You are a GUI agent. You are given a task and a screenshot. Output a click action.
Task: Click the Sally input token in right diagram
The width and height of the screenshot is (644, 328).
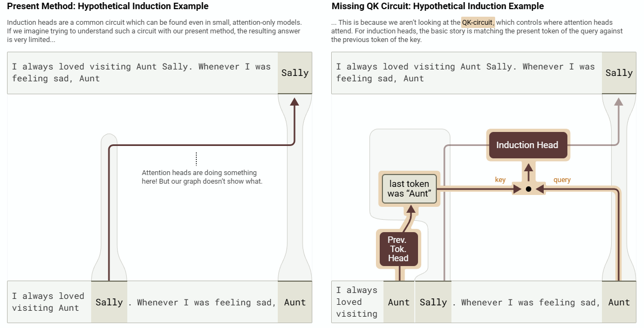433,302
